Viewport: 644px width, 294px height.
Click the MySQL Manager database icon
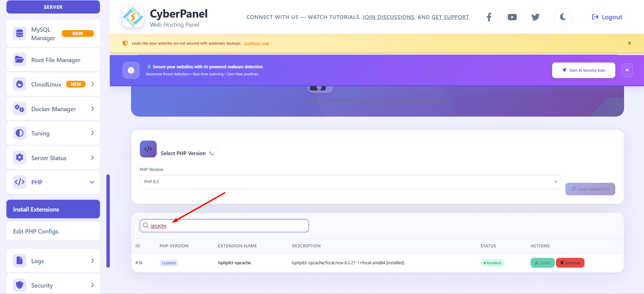pyautogui.click(x=20, y=33)
